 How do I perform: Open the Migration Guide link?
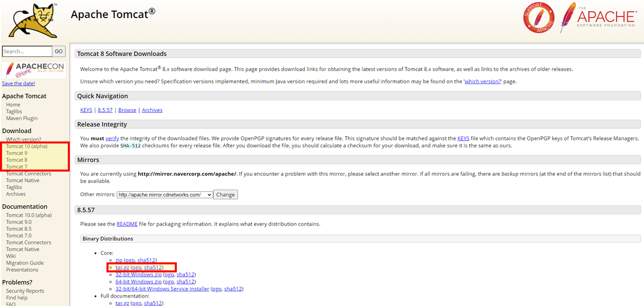click(x=25, y=263)
